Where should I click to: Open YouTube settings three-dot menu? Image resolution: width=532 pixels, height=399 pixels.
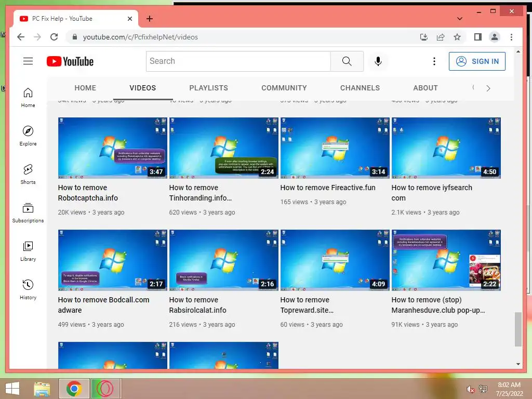tap(434, 61)
